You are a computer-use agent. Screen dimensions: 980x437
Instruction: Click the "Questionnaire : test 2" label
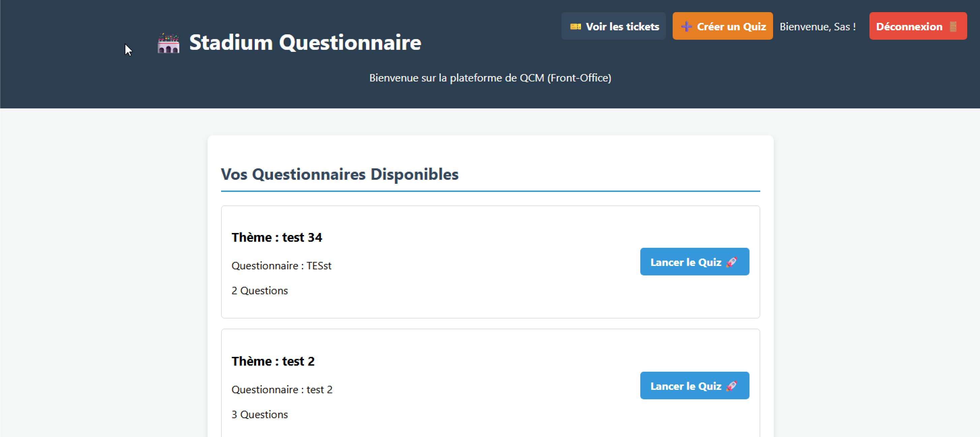tap(281, 390)
